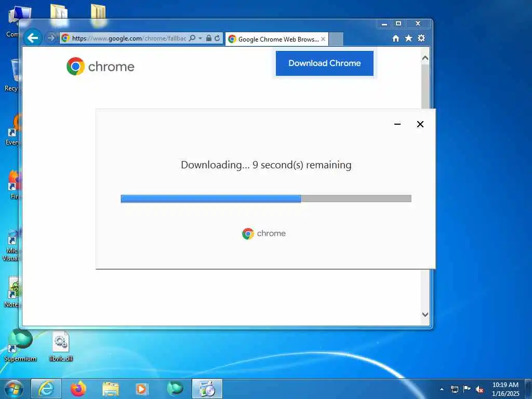
Task: Maximize the Internet Explorer window
Action: tap(398, 24)
